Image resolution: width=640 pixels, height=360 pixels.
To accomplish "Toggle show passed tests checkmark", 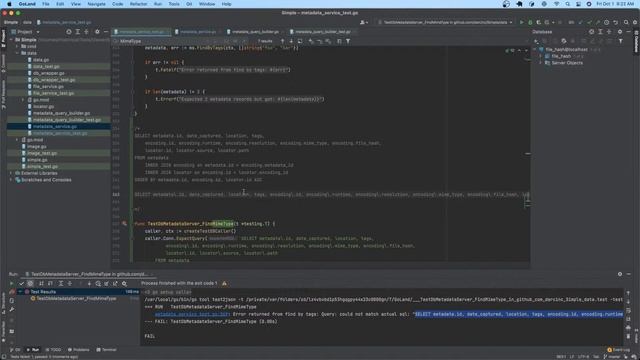I will pyautogui.click(x=22, y=284).
